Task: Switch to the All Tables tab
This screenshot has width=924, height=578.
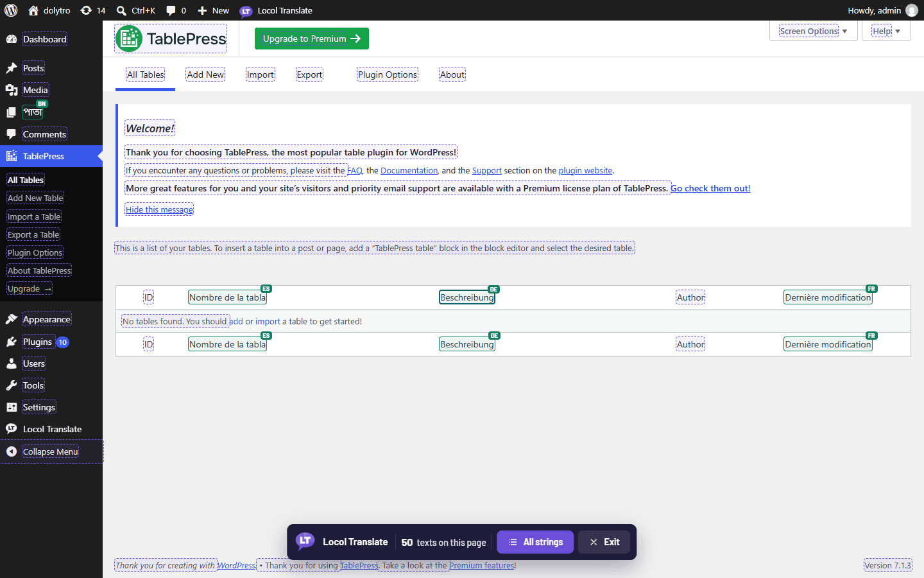Action: [146, 74]
